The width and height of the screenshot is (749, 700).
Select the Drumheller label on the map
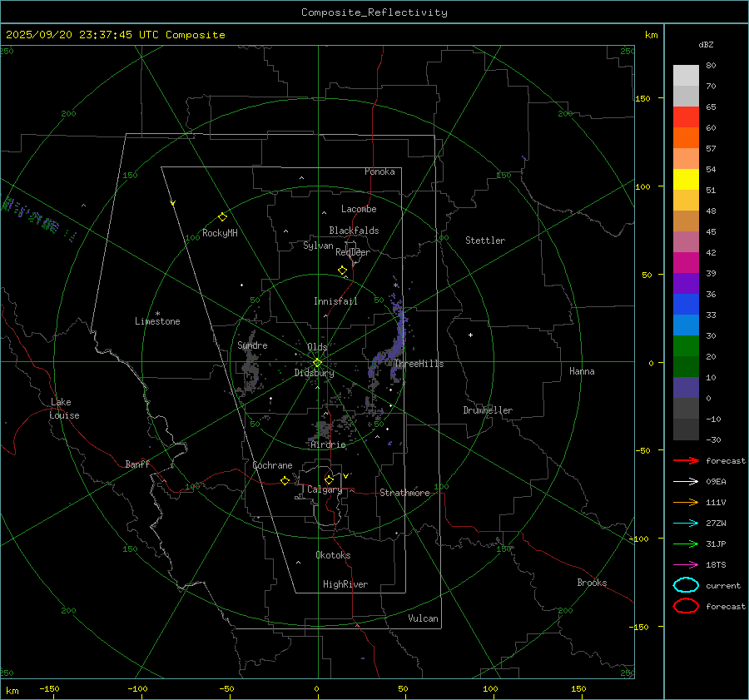[488, 410]
